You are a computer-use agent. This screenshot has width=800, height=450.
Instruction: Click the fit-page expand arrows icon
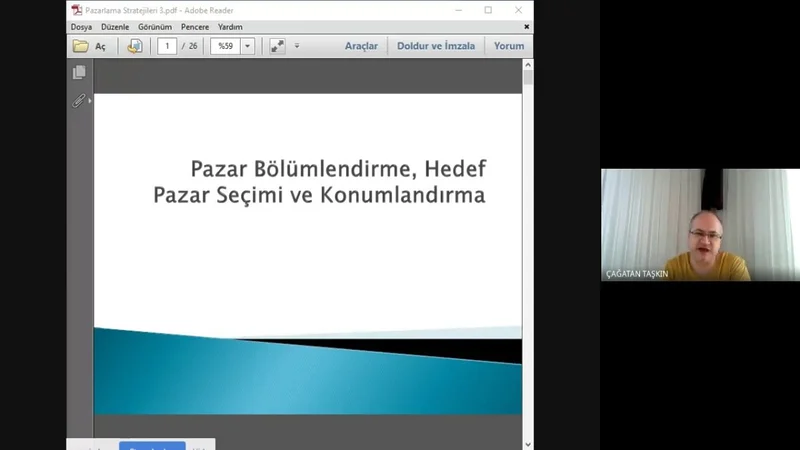(277, 46)
